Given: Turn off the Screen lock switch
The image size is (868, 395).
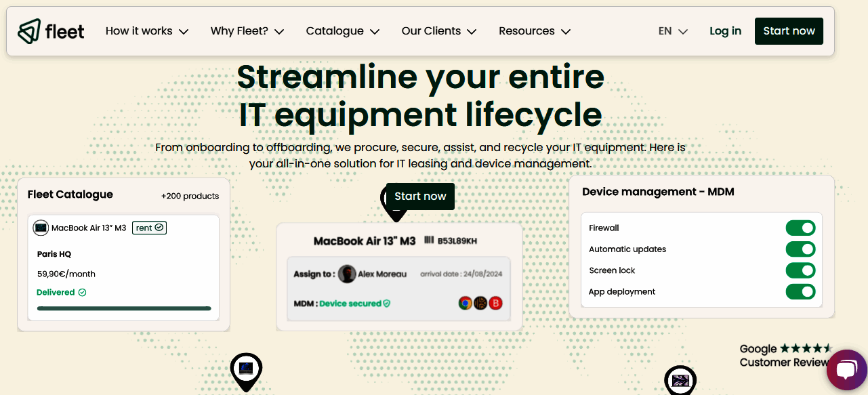Looking at the screenshot, I should (800, 270).
